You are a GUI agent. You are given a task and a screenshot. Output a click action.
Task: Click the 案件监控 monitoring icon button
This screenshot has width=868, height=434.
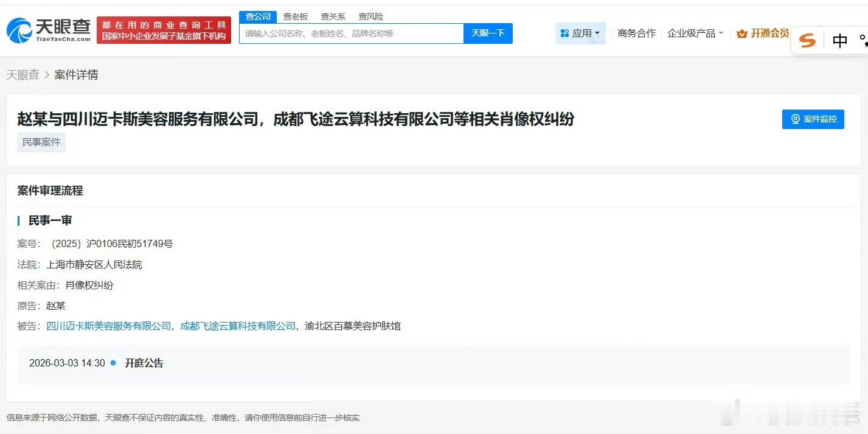[x=813, y=119]
